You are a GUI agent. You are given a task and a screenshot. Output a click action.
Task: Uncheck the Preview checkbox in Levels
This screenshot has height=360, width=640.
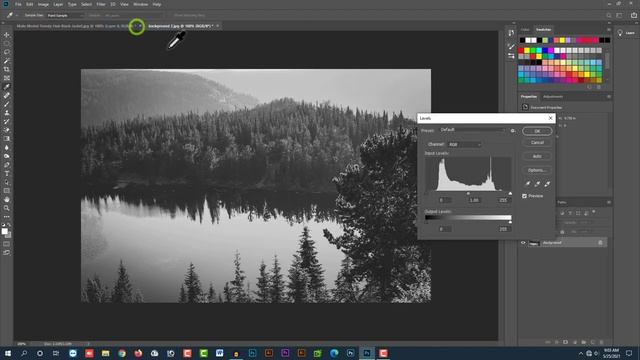[524, 196]
